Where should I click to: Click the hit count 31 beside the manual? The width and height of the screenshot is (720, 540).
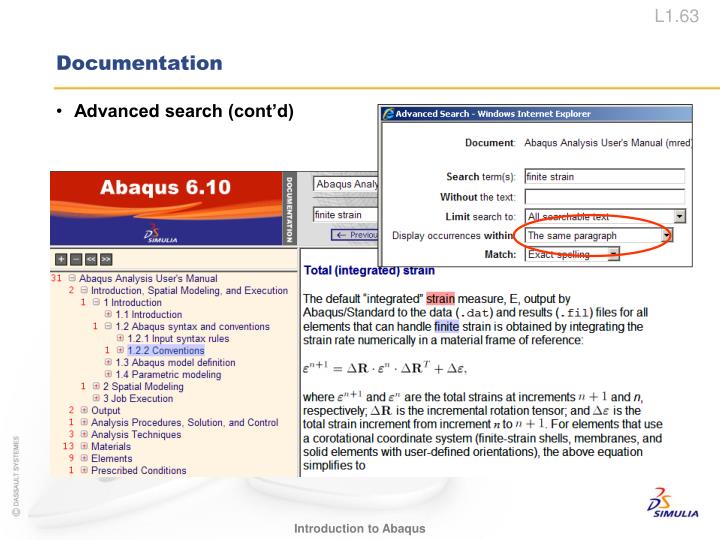56,278
